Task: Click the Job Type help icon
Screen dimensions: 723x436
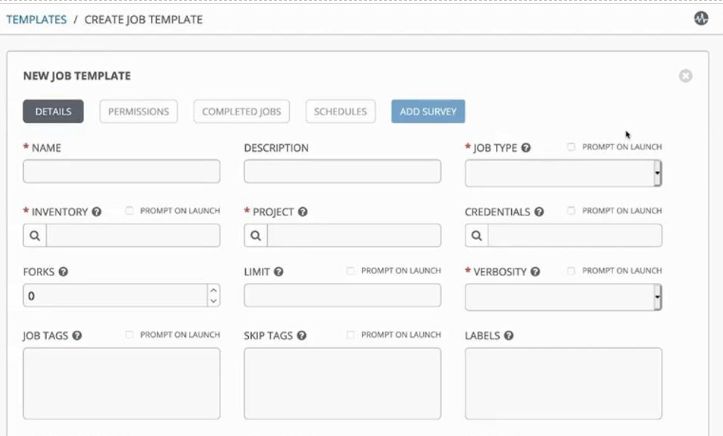Action: pyautogui.click(x=526, y=148)
